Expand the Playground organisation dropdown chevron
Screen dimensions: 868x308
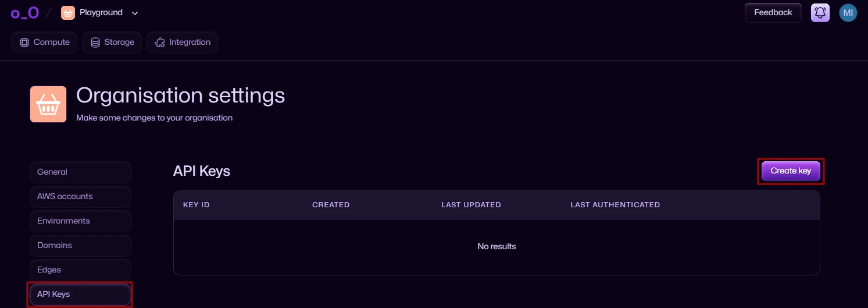[x=135, y=13]
